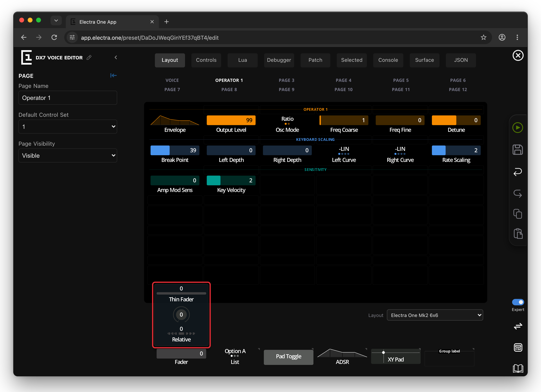Pick the dial knob control type
This screenshot has height=392, width=541.
[181, 315]
